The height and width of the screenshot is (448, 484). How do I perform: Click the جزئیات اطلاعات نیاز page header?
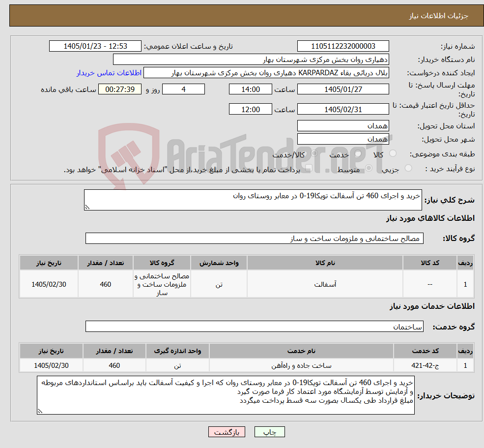click(439, 16)
